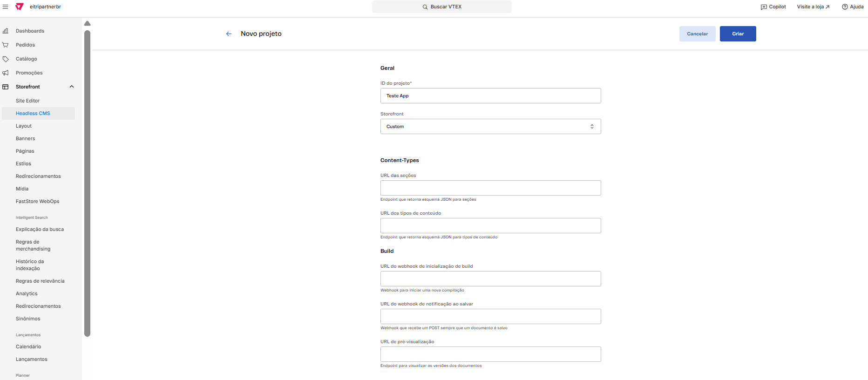The height and width of the screenshot is (380, 868).
Task: Toggle the sidebar with the hamburger menu
Action: pos(6,7)
